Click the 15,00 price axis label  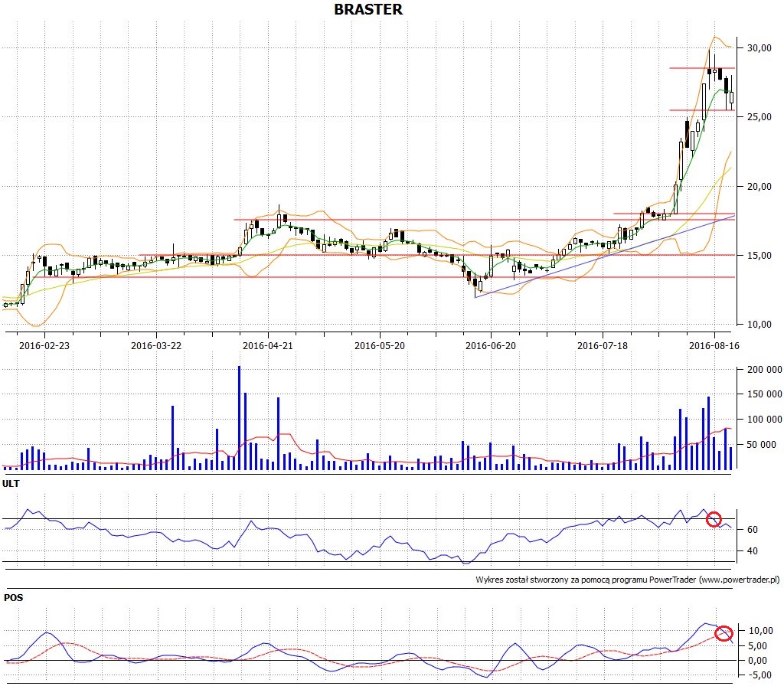pos(759,256)
